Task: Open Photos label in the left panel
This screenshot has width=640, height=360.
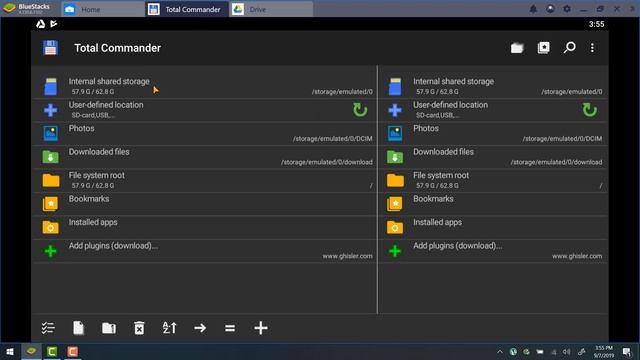Action: coord(82,128)
